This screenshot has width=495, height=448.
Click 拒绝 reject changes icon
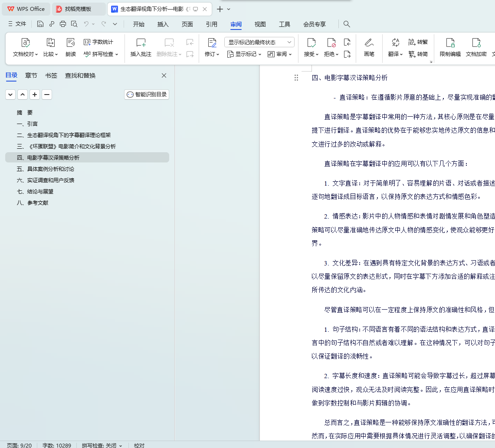click(x=331, y=43)
